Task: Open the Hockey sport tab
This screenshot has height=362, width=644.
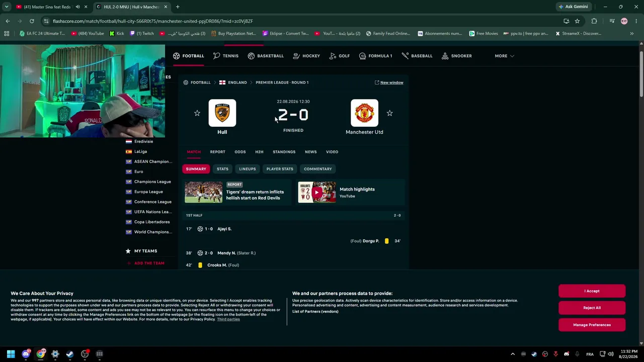Action: [x=306, y=56]
